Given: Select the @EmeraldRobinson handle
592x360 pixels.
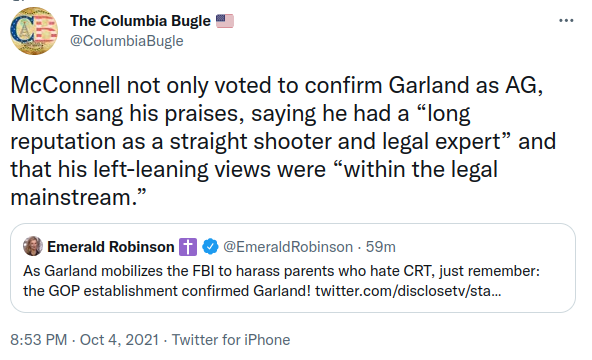Looking at the screenshot, I should pyautogui.click(x=288, y=247).
